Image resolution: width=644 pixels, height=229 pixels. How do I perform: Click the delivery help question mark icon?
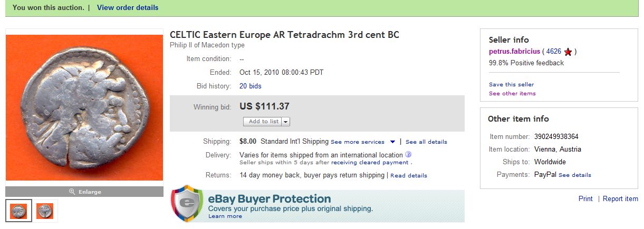[x=408, y=155]
